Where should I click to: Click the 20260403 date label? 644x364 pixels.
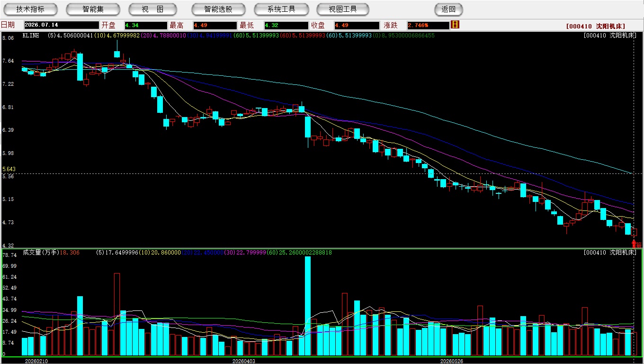tap(243, 361)
